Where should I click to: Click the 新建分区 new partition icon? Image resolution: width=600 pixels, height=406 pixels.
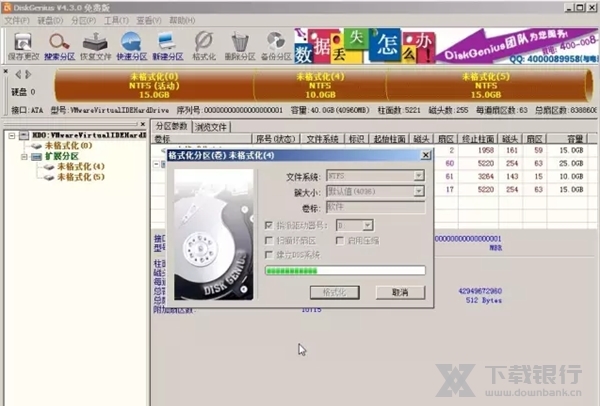(x=168, y=46)
